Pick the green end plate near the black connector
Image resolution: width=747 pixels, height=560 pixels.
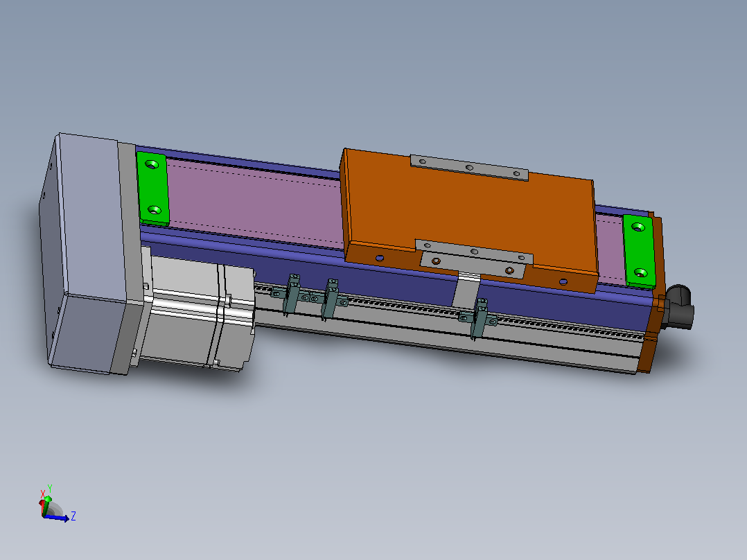(x=640, y=251)
